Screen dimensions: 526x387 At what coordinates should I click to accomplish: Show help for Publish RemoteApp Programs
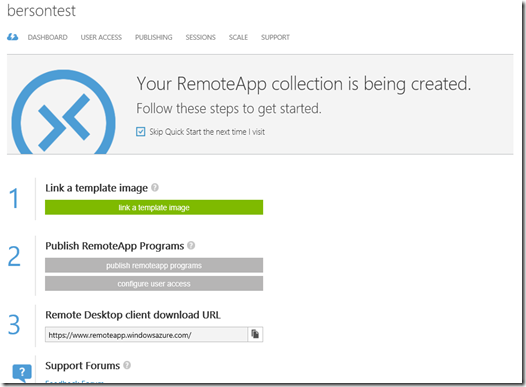point(191,245)
